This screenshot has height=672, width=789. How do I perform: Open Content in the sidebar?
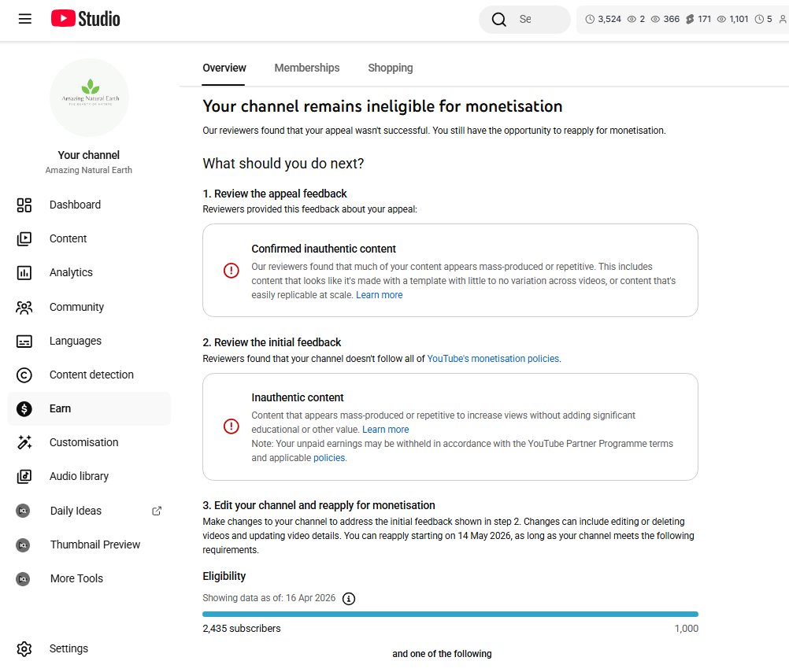(89, 238)
